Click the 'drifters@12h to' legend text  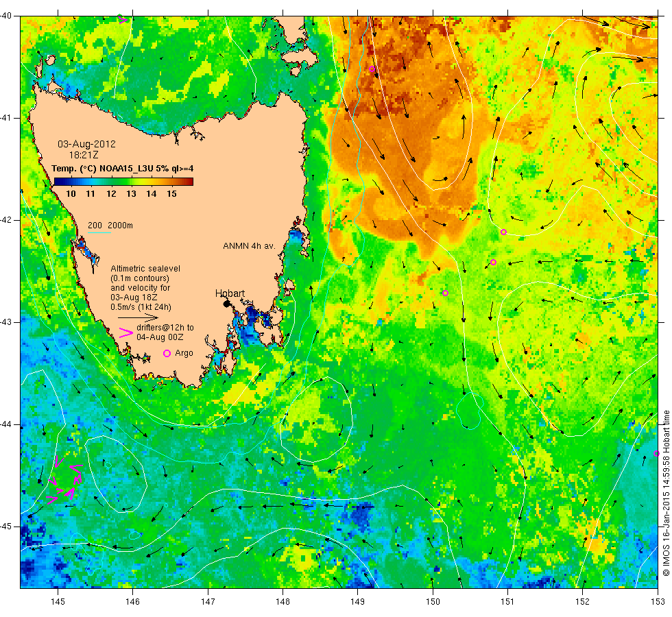[165, 328]
